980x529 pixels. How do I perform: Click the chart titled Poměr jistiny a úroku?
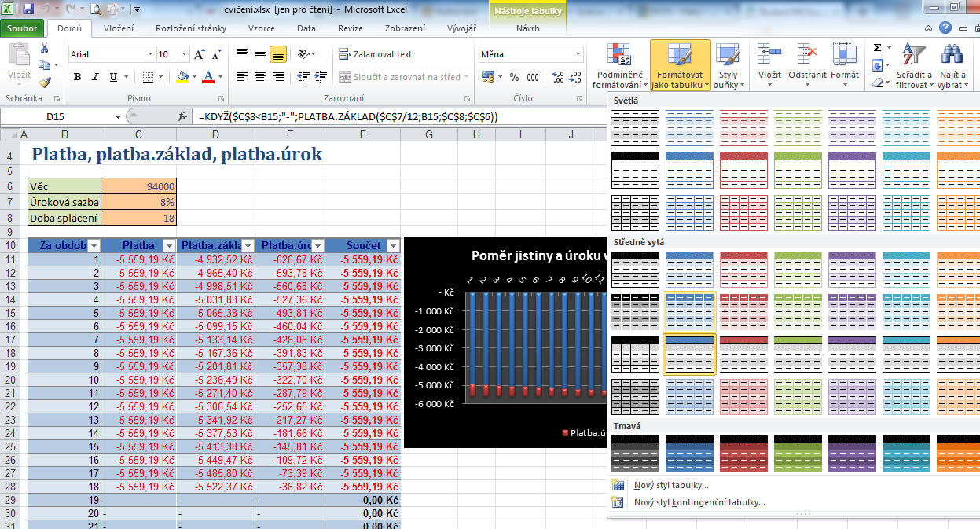[505, 342]
